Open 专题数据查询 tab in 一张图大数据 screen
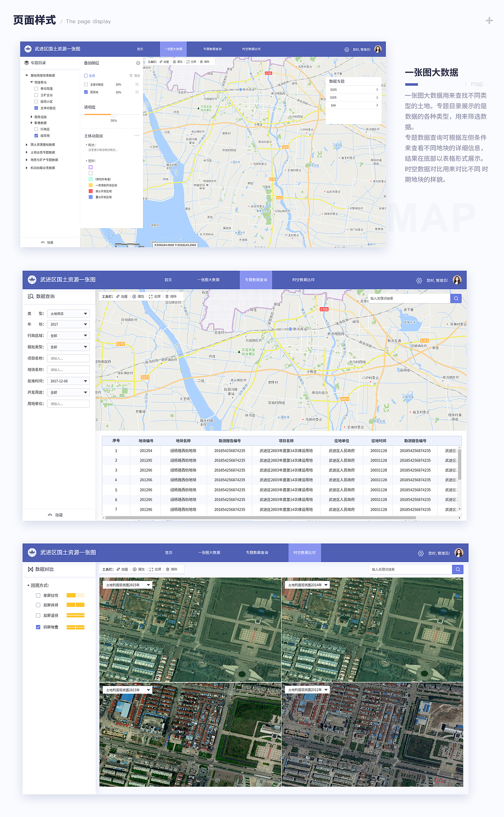504x817 pixels. (x=213, y=49)
